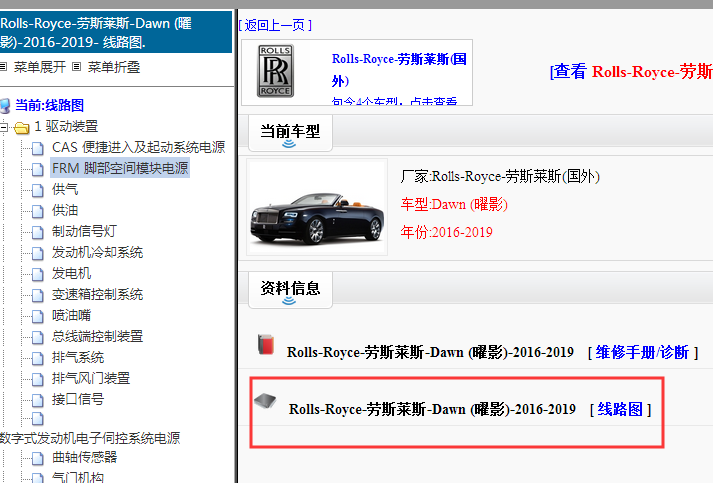This screenshot has width=713, height=483.
Task: Open Rolls-Royce-劳斯莱斯(国外) brand link
Action: [399, 70]
